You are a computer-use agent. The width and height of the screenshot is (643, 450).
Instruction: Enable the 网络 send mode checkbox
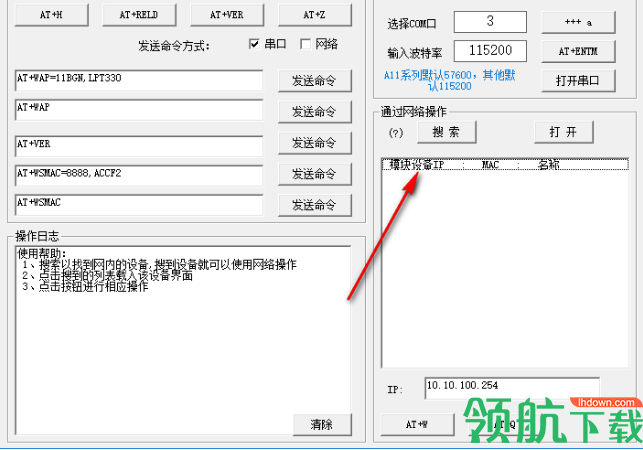click(306, 44)
